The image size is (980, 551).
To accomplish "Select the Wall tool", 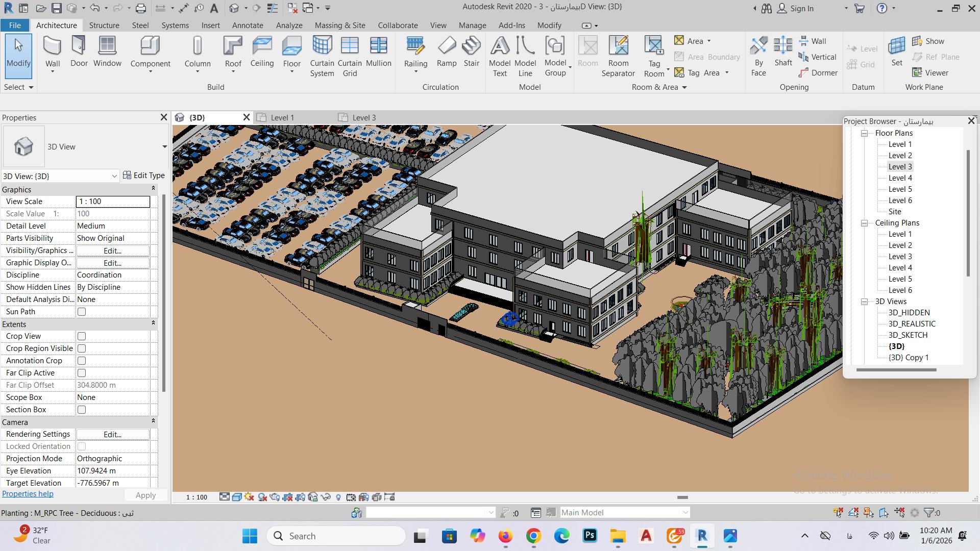I will pyautogui.click(x=52, y=46).
